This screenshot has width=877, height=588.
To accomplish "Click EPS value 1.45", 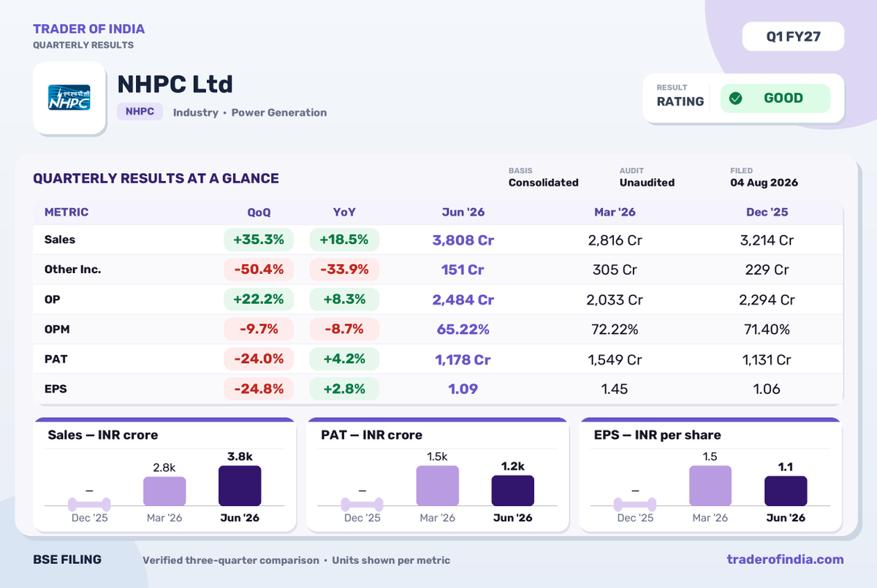I will click(615, 389).
